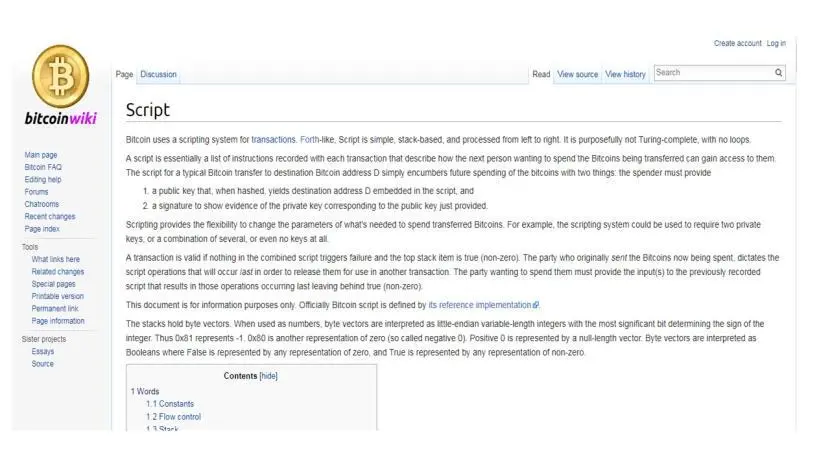Open the reference implementation external link
This screenshot has width=830, height=467.
click(482, 305)
